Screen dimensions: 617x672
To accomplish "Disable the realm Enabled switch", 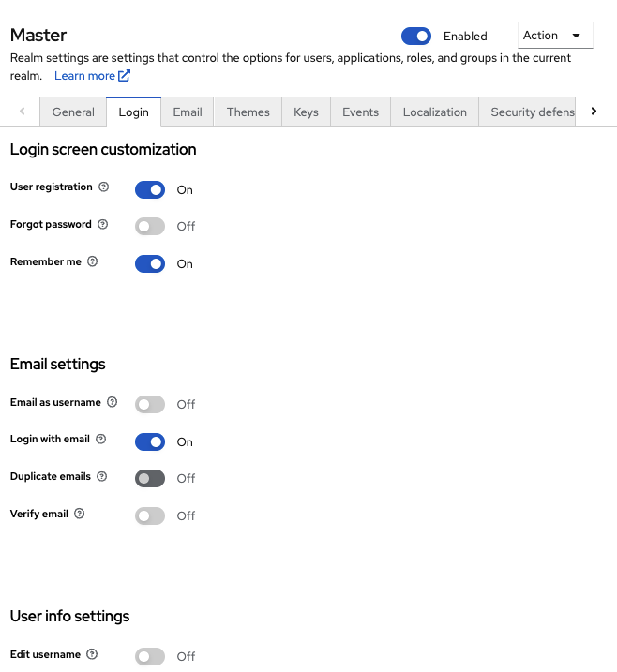I will (x=415, y=36).
